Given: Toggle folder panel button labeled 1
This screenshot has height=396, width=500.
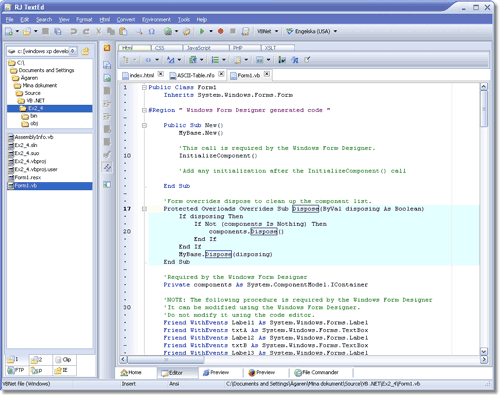Looking at the screenshot, I should coord(17,360).
